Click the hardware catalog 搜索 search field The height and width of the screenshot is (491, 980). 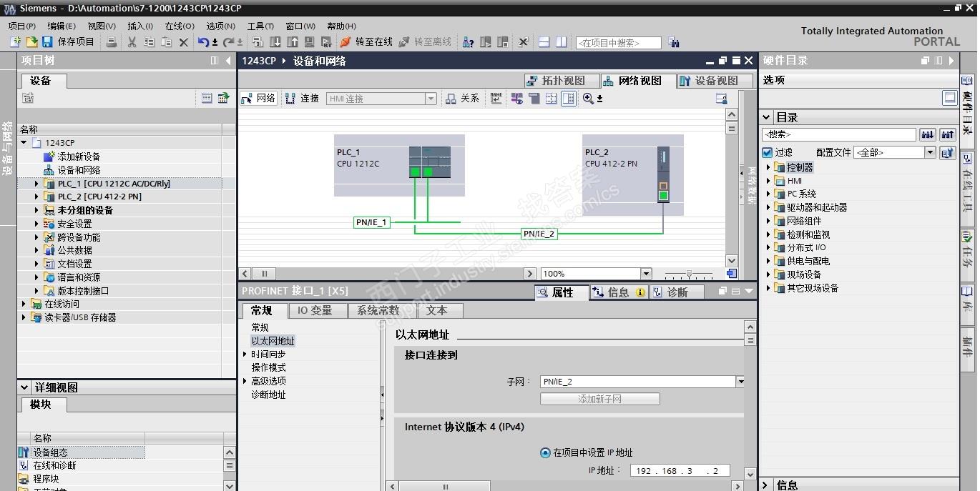coord(838,134)
